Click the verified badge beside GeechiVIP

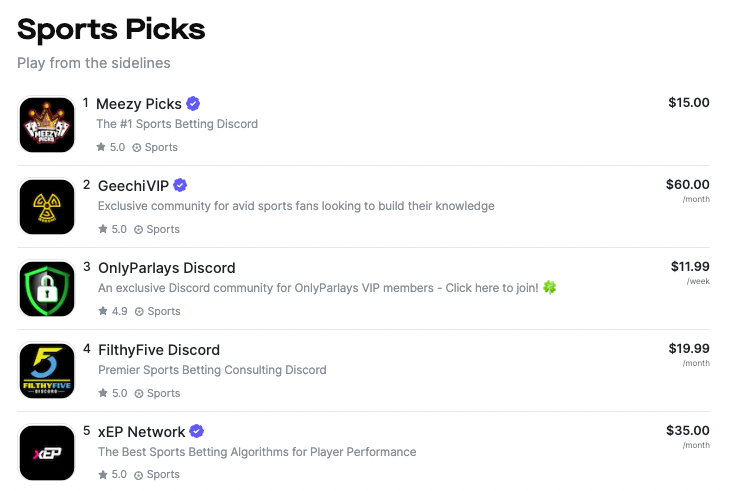pos(180,185)
